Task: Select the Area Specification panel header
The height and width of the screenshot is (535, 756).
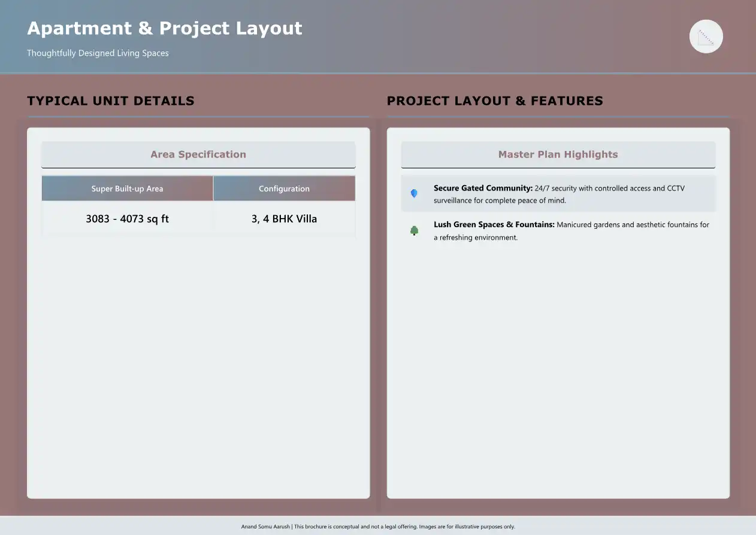Action: pos(198,155)
